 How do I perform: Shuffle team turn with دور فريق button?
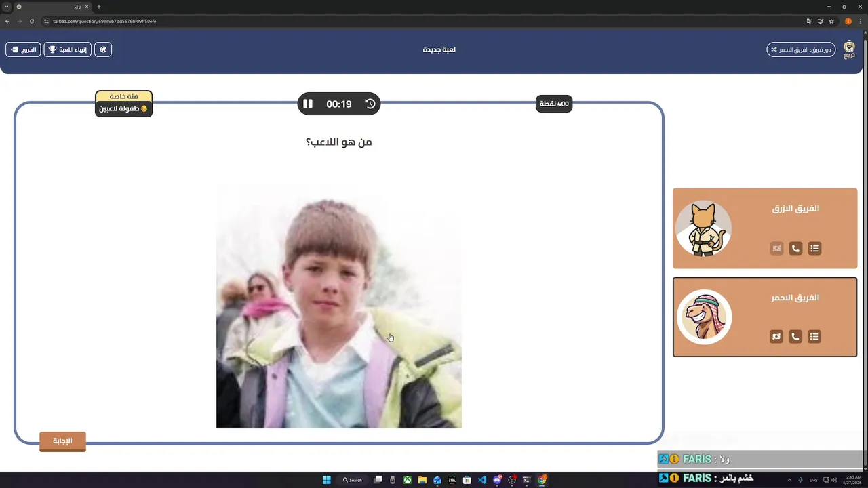tap(801, 49)
